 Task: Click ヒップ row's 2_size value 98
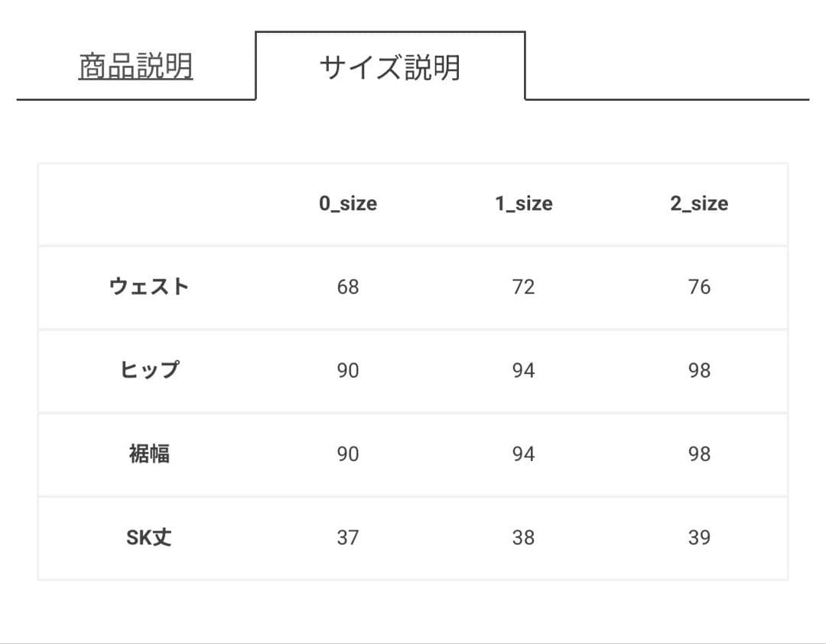pos(699,370)
